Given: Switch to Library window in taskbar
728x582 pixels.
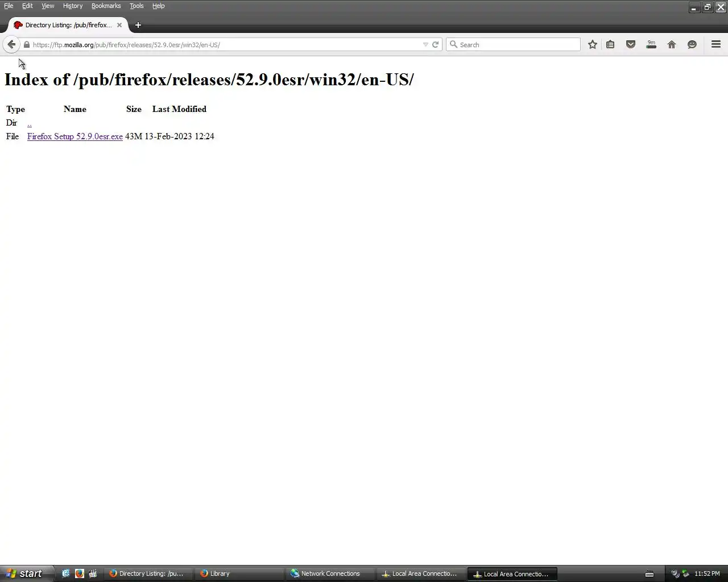Looking at the screenshot, I should coord(239,573).
